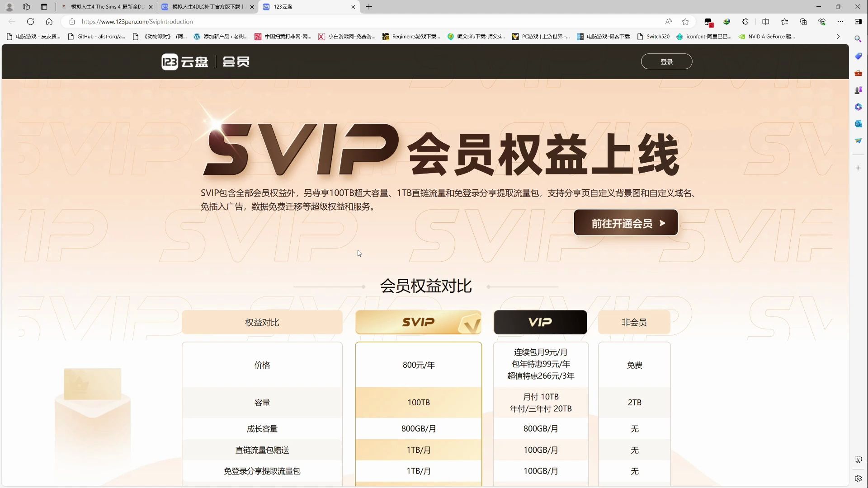Toggle the read aloud icon
This screenshot has height=488, width=868.
669,21
